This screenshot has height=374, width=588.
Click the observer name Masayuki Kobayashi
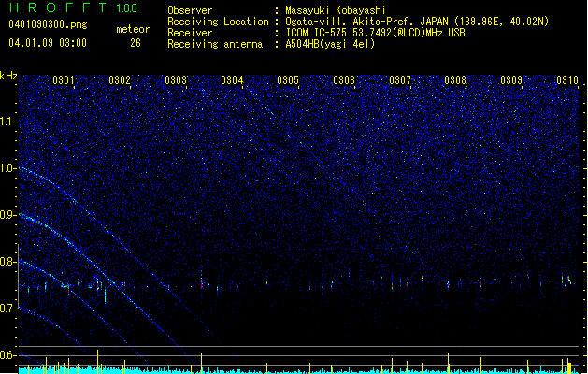click(336, 10)
